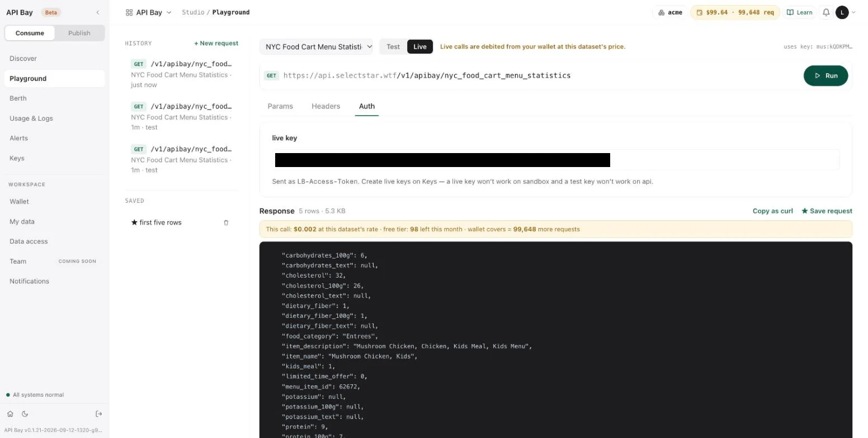Go home via the house icon
This screenshot has width=868, height=438.
10,414
